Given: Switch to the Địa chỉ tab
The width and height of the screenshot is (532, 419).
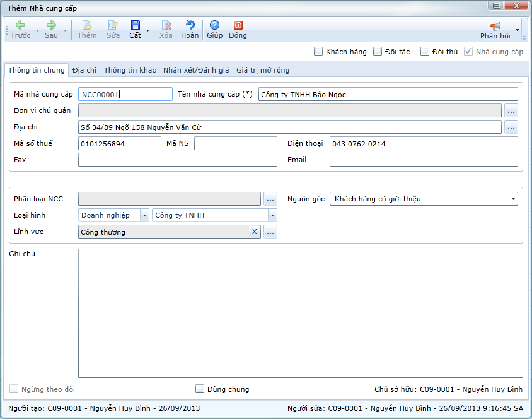Looking at the screenshot, I should tap(84, 70).
